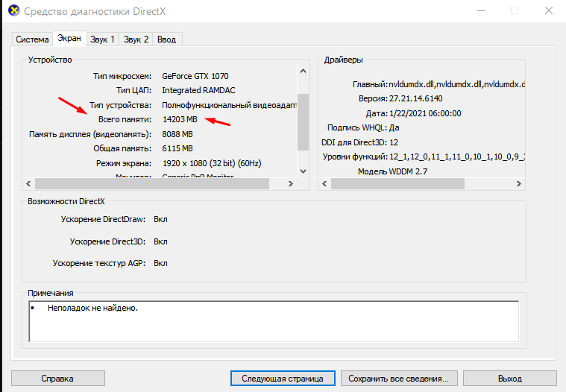Click the Ускорение DirectDraw Вкл value
This screenshot has height=392, width=566.
160,219
